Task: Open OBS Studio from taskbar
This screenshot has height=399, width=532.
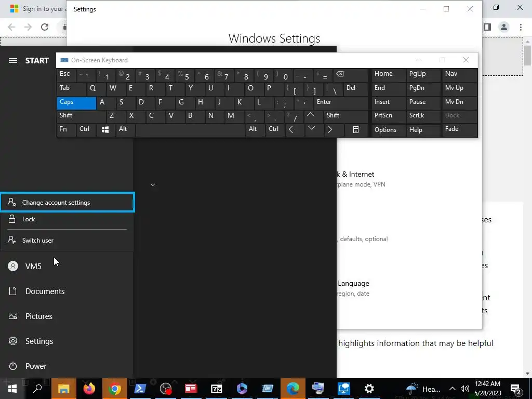Action: coord(166,389)
